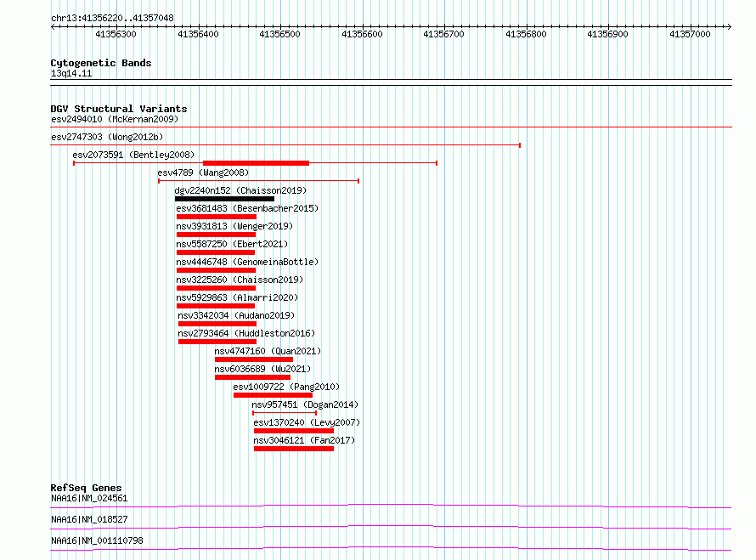This screenshot has width=756, height=560.
Task: Click the red bar under nsv5929863
Action: pos(216,306)
